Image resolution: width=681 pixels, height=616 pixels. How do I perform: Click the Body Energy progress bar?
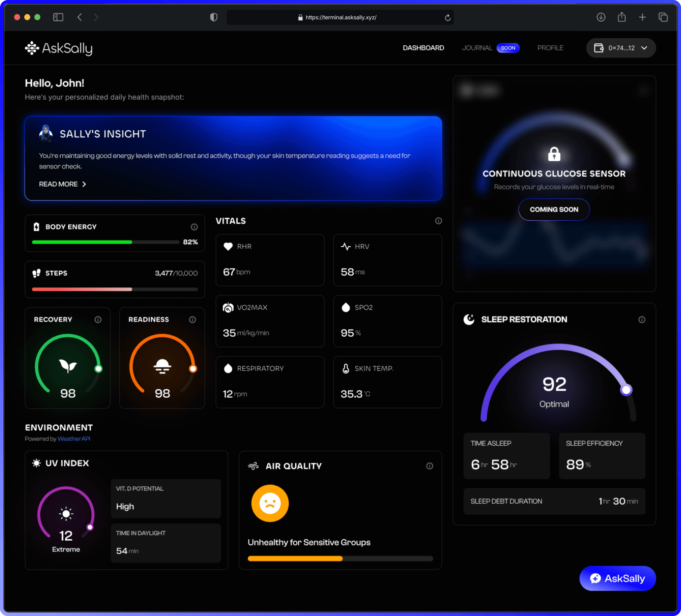tap(105, 242)
